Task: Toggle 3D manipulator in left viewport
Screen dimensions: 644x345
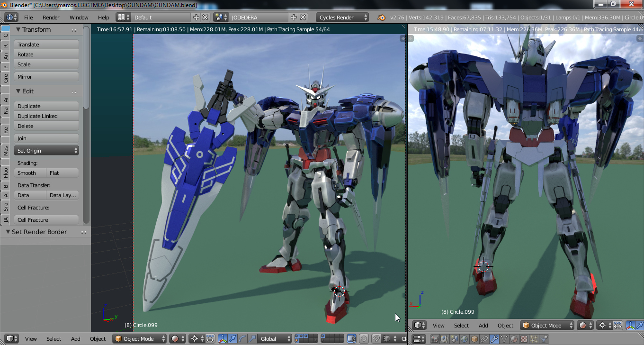Action: (223, 339)
